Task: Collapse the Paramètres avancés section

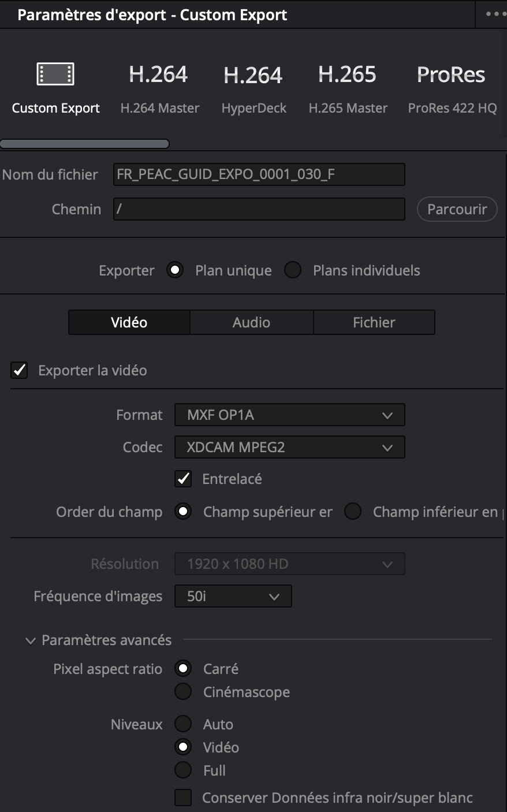Action: click(31, 640)
